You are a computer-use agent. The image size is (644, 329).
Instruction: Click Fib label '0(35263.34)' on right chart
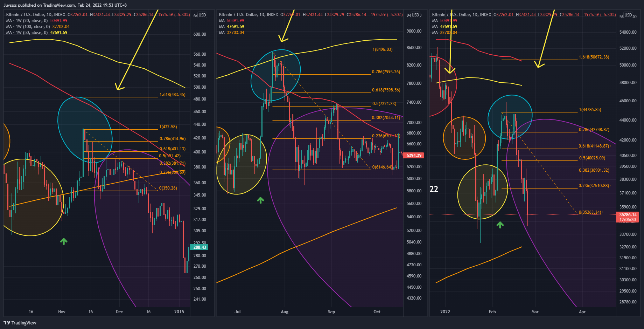pyautogui.click(x=590, y=212)
